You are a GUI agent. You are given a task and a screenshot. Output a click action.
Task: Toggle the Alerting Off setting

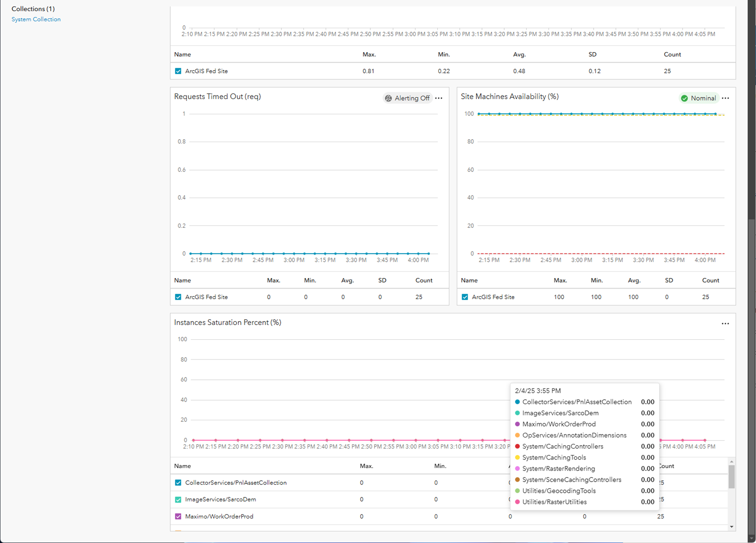(408, 98)
